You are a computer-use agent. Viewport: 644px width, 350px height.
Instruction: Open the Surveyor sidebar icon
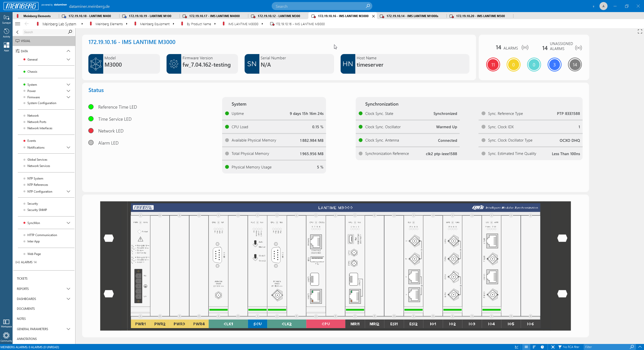tap(6, 19)
